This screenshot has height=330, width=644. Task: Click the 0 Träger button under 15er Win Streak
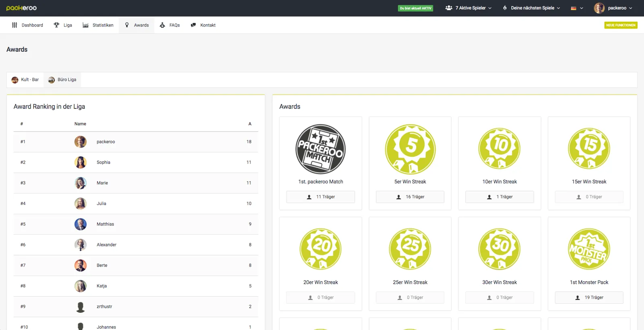(589, 197)
